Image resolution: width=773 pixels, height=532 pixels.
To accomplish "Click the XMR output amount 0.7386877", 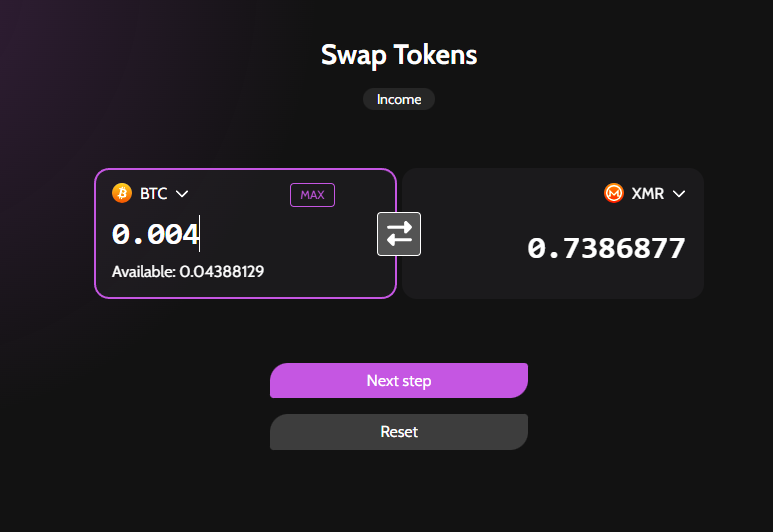I will (x=606, y=248).
